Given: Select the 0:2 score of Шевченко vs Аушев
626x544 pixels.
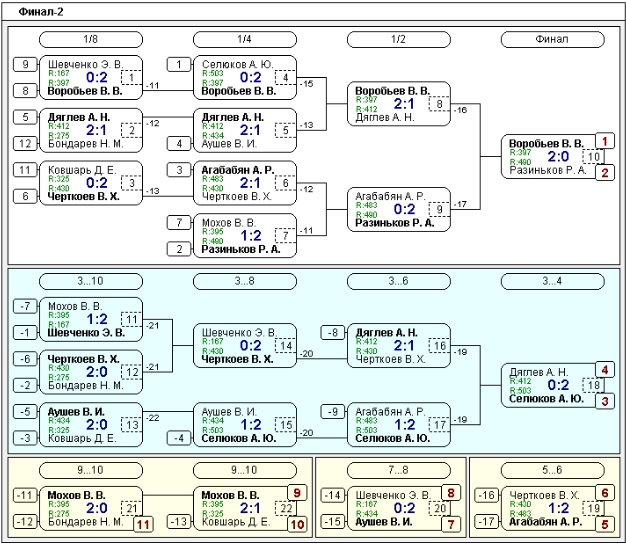Looking at the screenshot, I should coord(404,508).
